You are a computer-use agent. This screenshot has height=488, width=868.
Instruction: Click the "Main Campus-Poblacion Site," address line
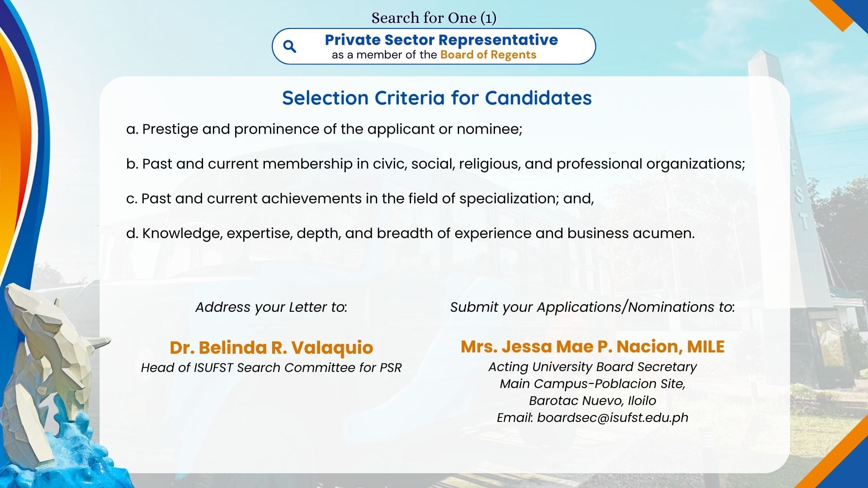(x=593, y=384)
